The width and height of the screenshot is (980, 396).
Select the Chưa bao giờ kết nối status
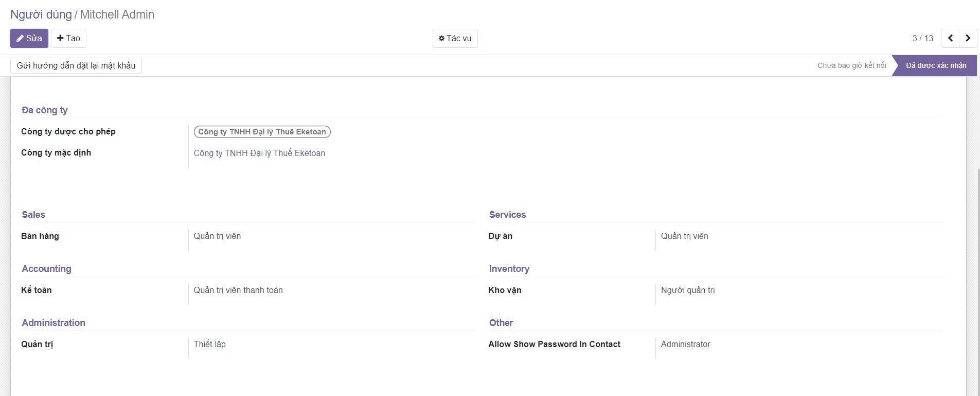click(x=851, y=65)
